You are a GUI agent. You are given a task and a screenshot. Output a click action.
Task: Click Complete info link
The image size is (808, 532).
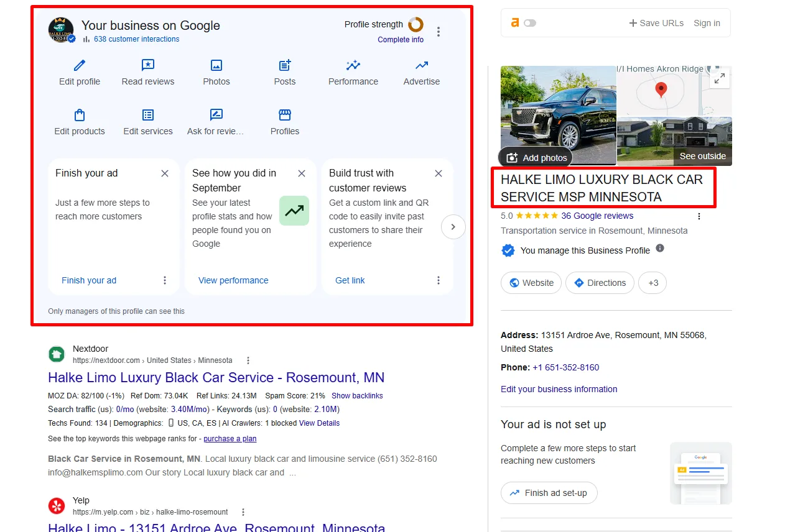coord(401,40)
